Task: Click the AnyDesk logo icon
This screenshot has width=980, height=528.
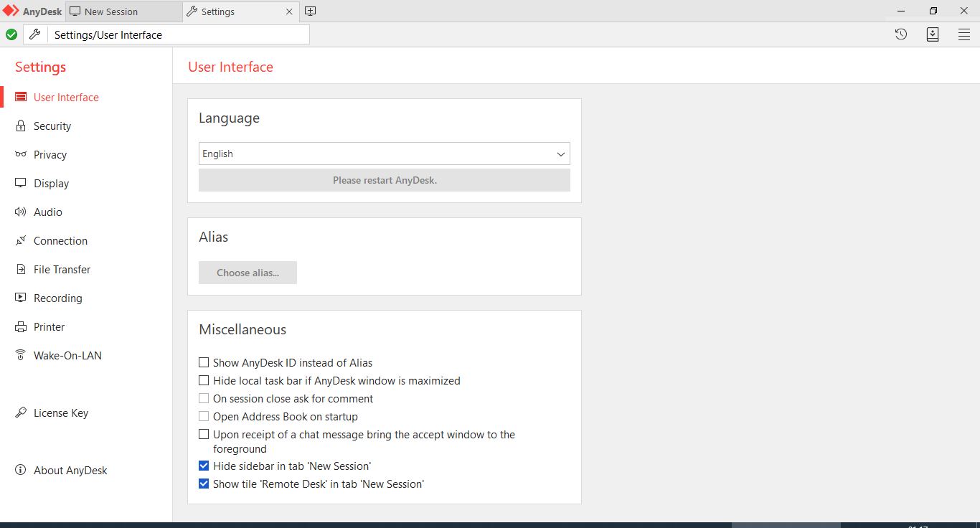Action: coord(11,11)
